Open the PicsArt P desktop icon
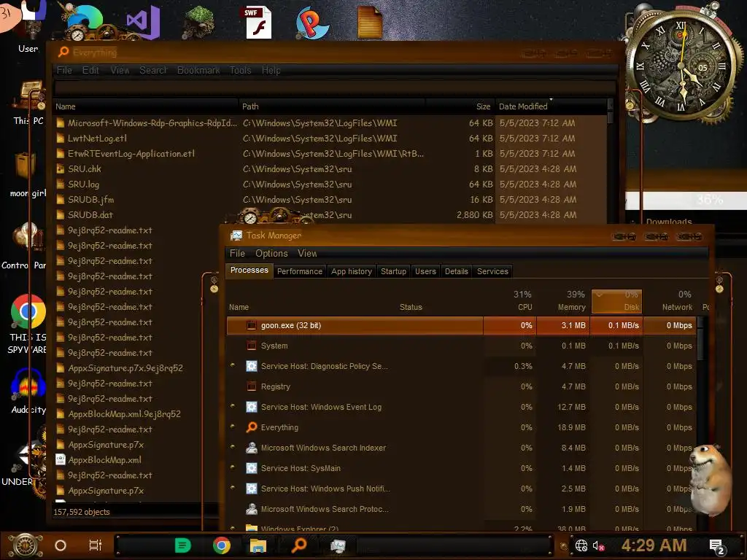The width and height of the screenshot is (747, 560). click(311, 23)
